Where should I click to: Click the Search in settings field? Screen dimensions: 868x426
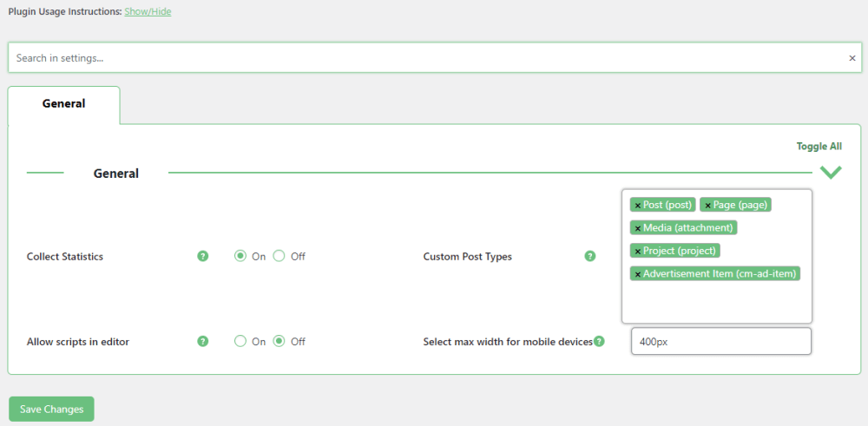[x=425, y=58]
